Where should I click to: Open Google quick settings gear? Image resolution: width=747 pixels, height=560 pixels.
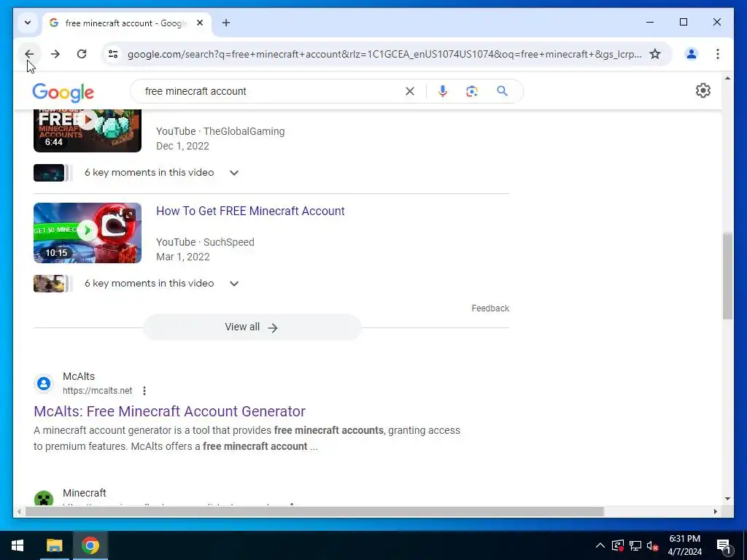[x=703, y=90]
